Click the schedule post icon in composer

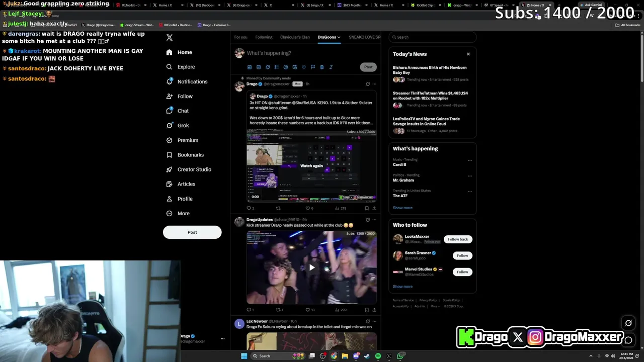point(295,67)
